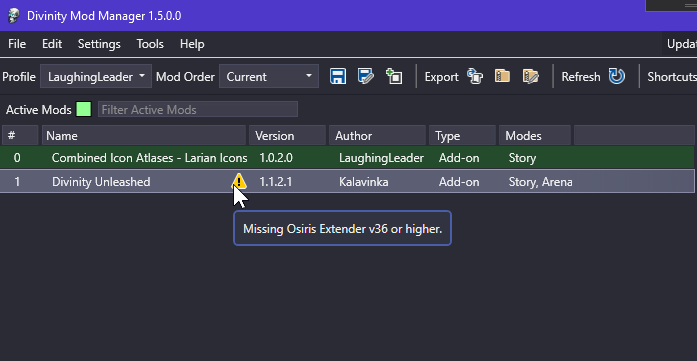Click the skull app icon in title bar
Screen dimensions: 697x361
click(x=14, y=16)
